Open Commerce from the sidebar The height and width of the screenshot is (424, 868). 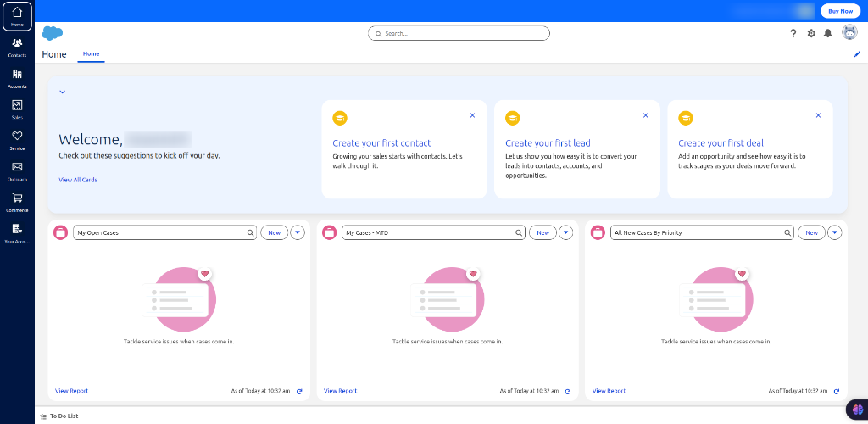pos(17,202)
